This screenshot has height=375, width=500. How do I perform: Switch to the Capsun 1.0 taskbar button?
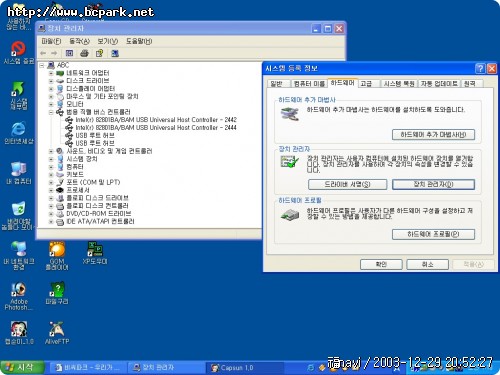(245, 368)
